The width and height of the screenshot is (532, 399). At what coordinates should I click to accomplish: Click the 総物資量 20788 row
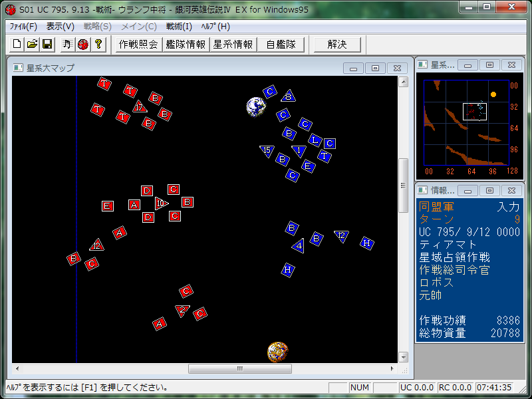[469, 333]
